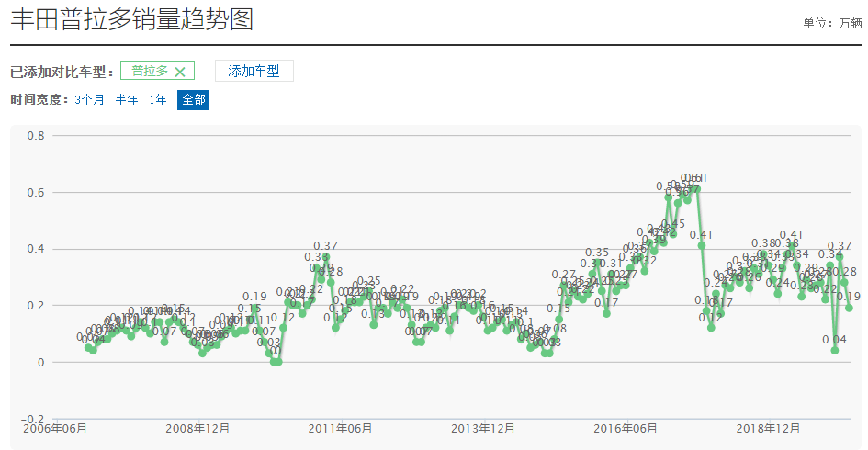Open the 添加车型 button
The width and height of the screenshot is (868, 450).
(254, 71)
